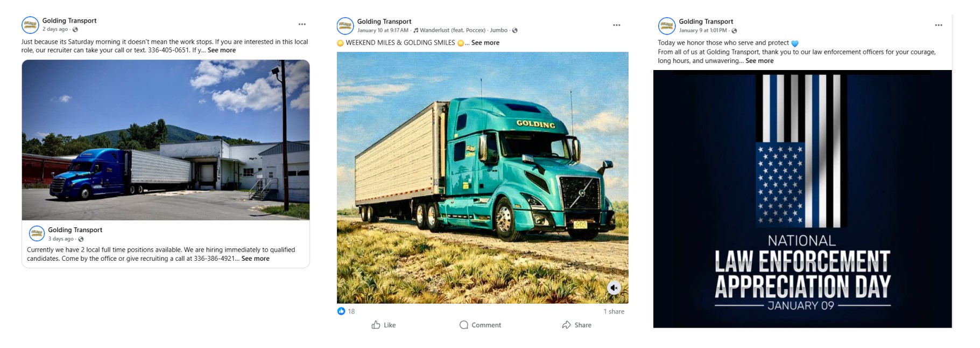Click the blue like reaction count icon

click(x=341, y=311)
